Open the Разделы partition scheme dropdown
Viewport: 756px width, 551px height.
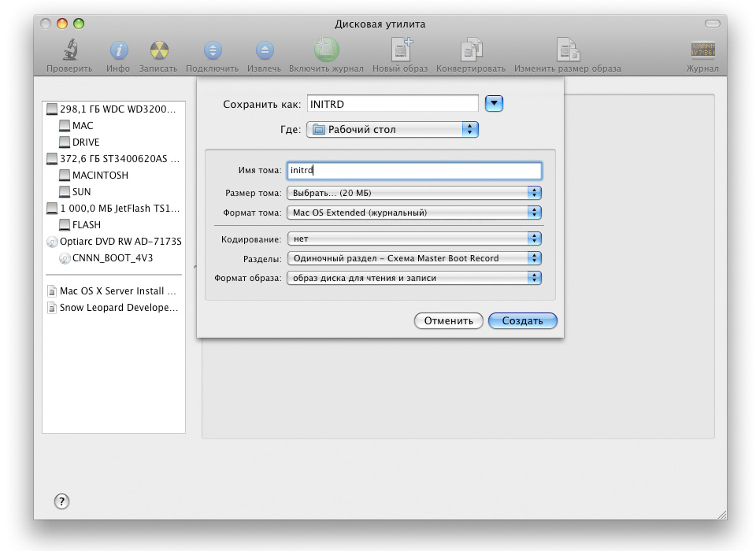click(x=414, y=258)
